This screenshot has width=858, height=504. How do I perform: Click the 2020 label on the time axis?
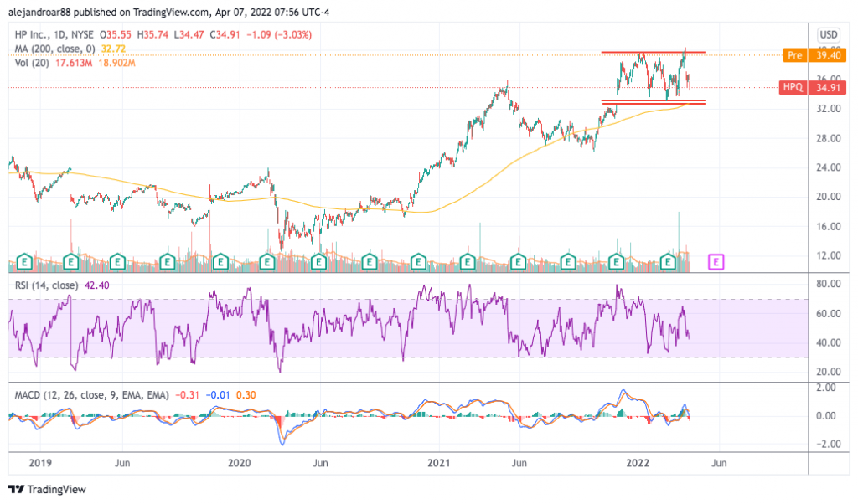[239, 463]
